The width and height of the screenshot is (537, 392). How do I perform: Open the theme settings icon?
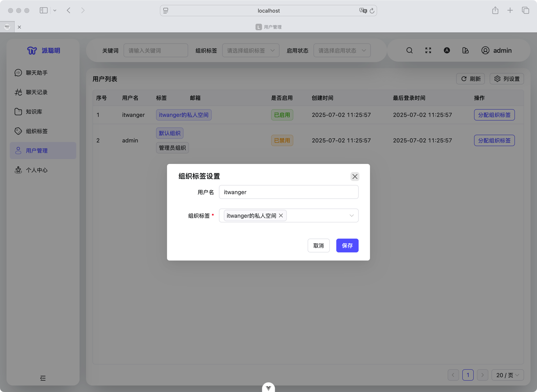(x=465, y=51)
